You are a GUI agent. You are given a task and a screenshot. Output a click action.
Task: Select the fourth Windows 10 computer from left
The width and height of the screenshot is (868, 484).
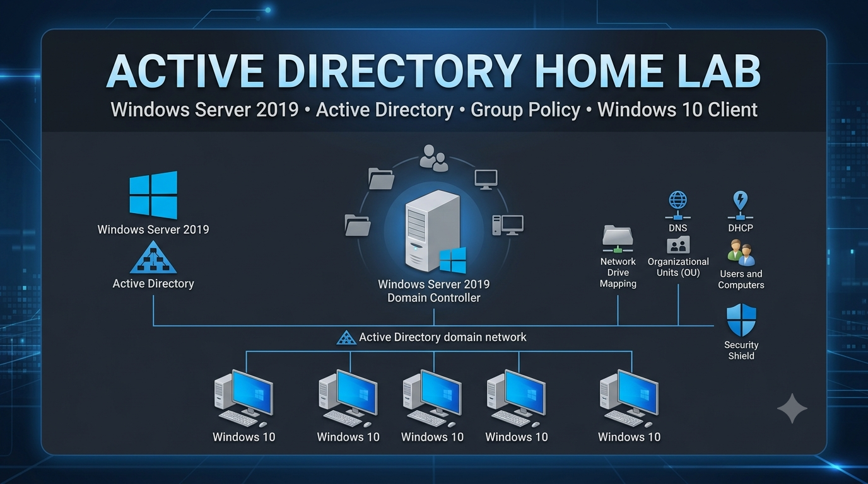[x=517, y=398]
